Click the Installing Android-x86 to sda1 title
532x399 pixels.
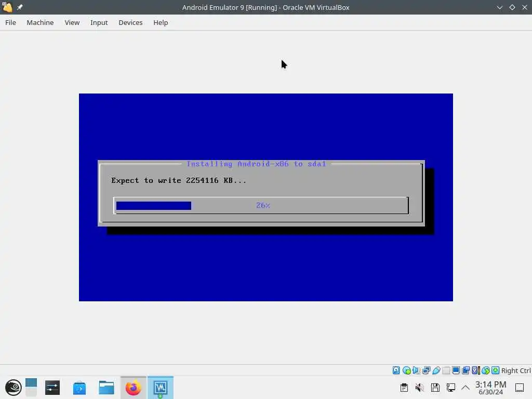pos(256,164)
